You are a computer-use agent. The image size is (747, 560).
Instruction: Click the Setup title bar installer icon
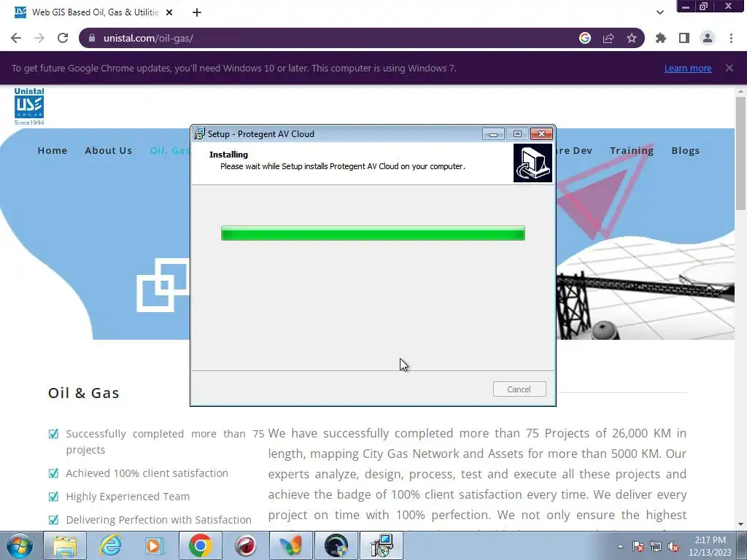[200, 134]
